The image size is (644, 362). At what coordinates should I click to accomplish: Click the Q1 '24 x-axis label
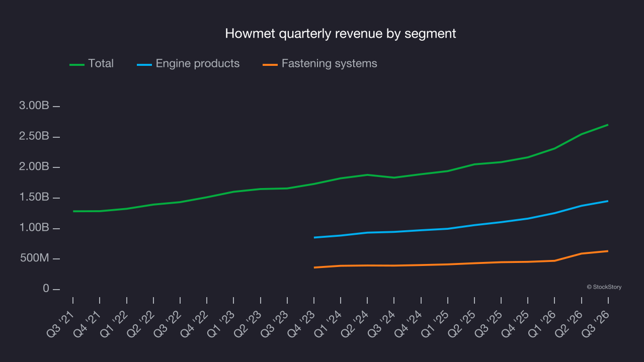click(x=328, y=325)
